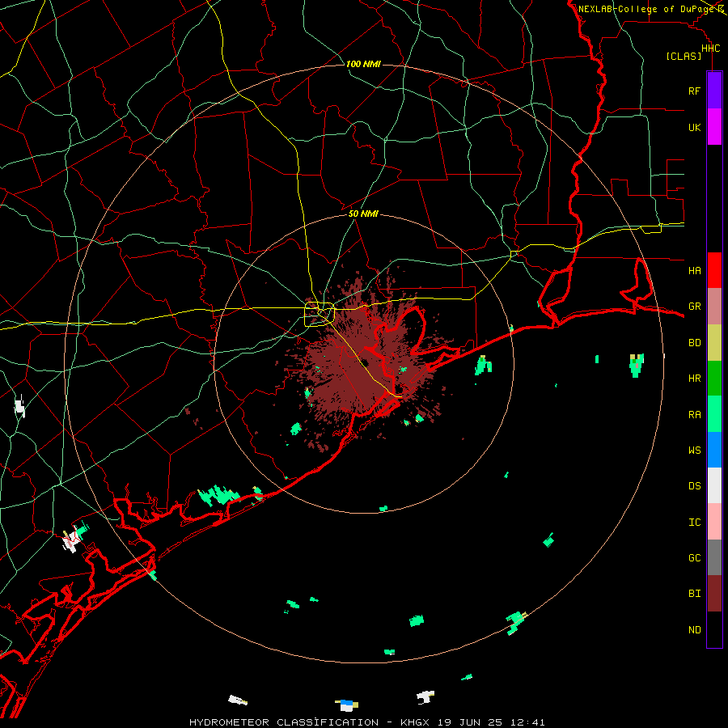Click the HA red legend swatch

(714, 270)
